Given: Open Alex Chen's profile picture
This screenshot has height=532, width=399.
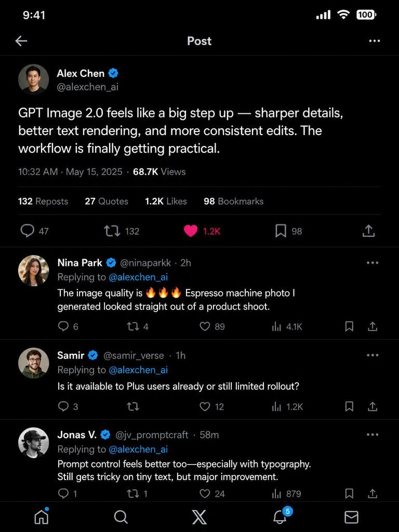Looking at the screenshot, I should [x=33, y=79].
